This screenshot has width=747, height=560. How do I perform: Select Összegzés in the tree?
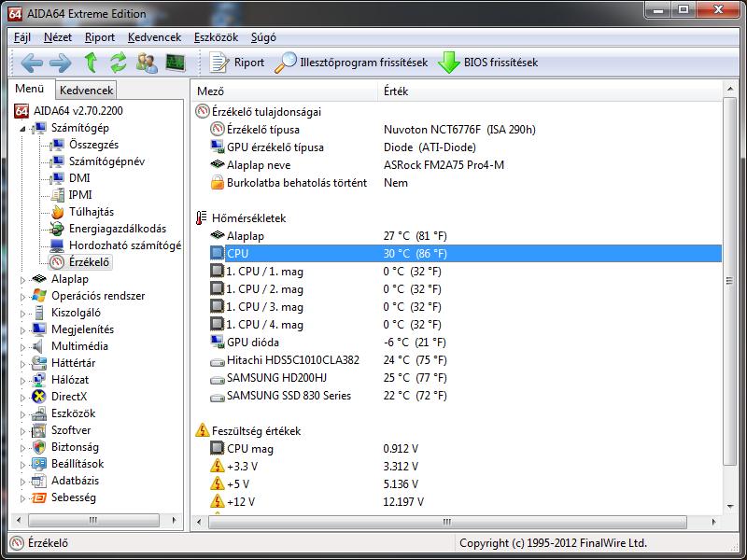[94, 145]
